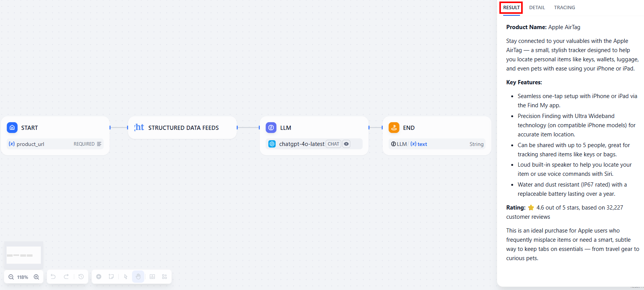Open the change history clock icon
The width and height of the screenshot is (644, 290).
pyautogui.click(x=81, y=277)
